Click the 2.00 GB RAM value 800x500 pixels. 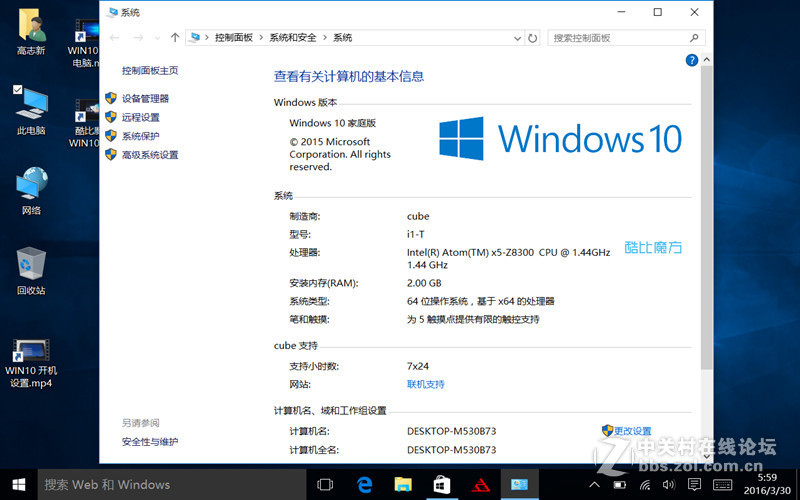(x=424, y=283)
